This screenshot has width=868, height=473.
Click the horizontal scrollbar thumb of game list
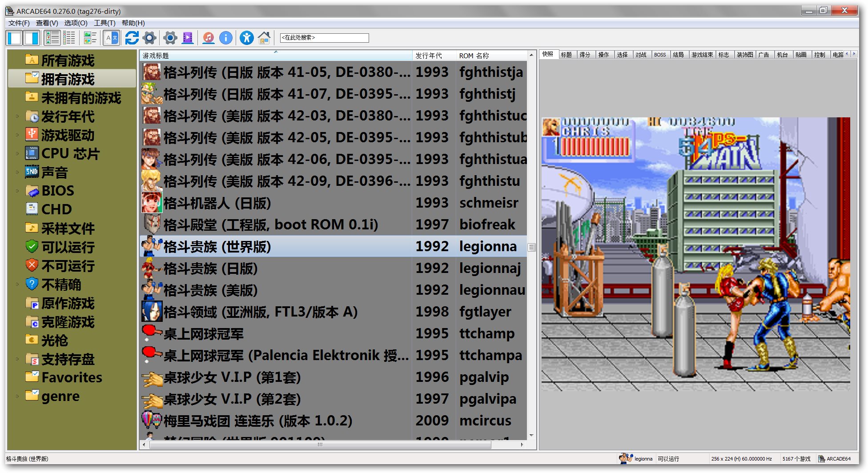pyautogui.click(x=320, y=445)
